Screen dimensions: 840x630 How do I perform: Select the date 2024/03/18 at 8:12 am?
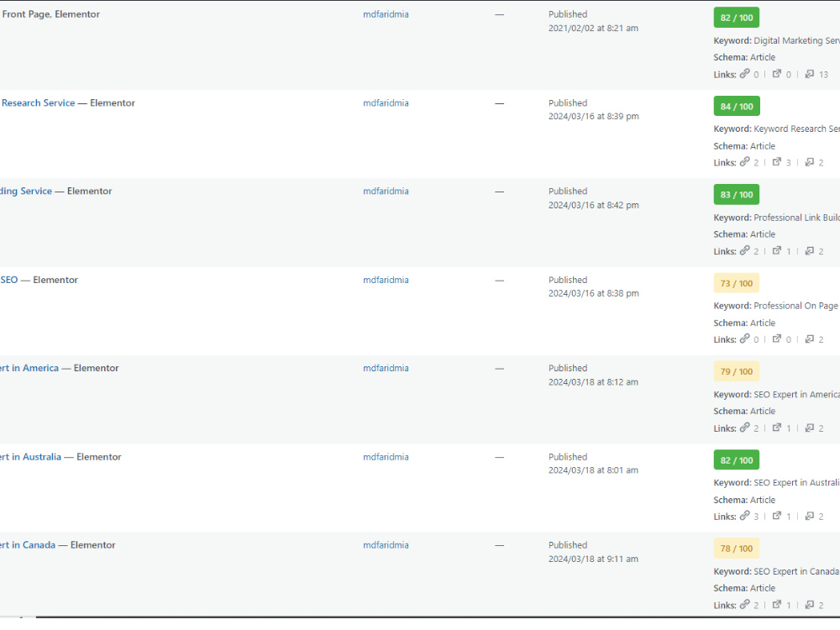[x=593, y=382]
